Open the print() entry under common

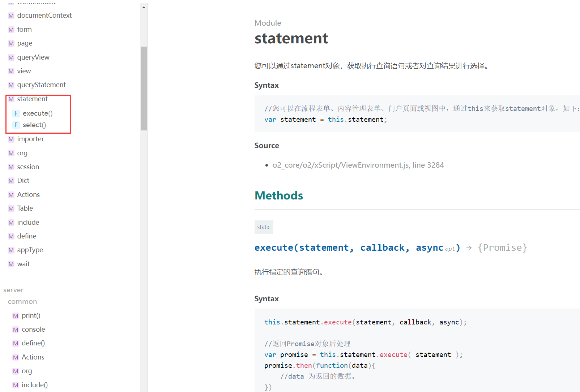pos(31,316)
